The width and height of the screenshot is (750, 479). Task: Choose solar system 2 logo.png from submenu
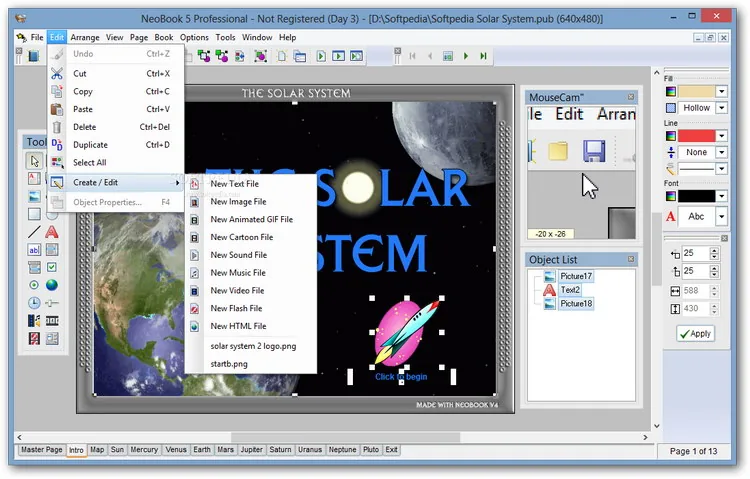pyautogui.click(x=251, y=346)
